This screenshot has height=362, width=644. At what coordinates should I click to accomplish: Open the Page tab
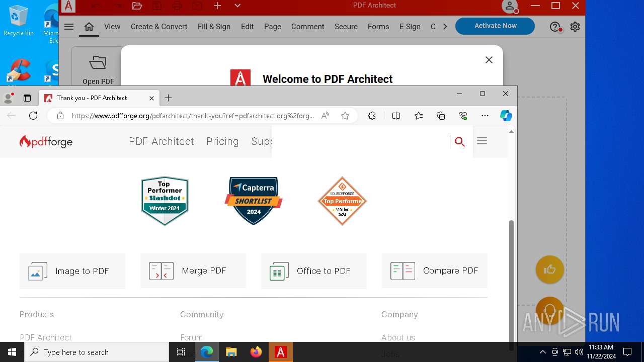click(x=273, y=27)
